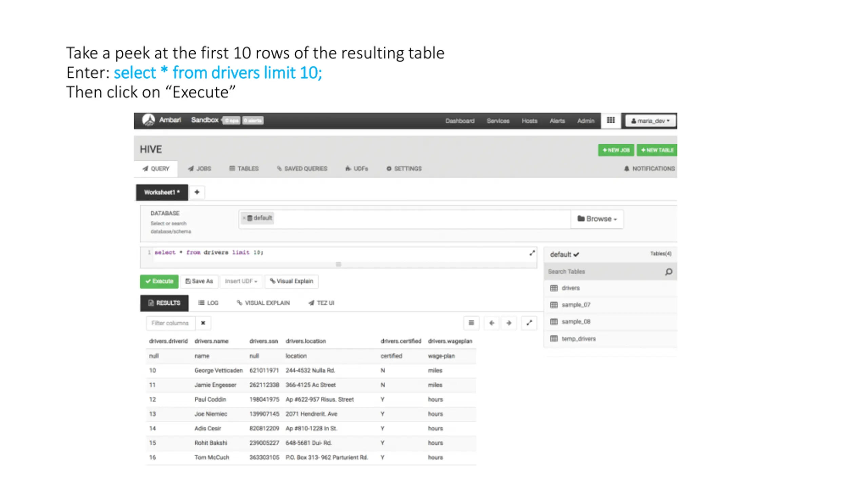This screenshot has width=868, height=488.
Task: Add a new worksheet with plus button
Action: pos(197,192)
